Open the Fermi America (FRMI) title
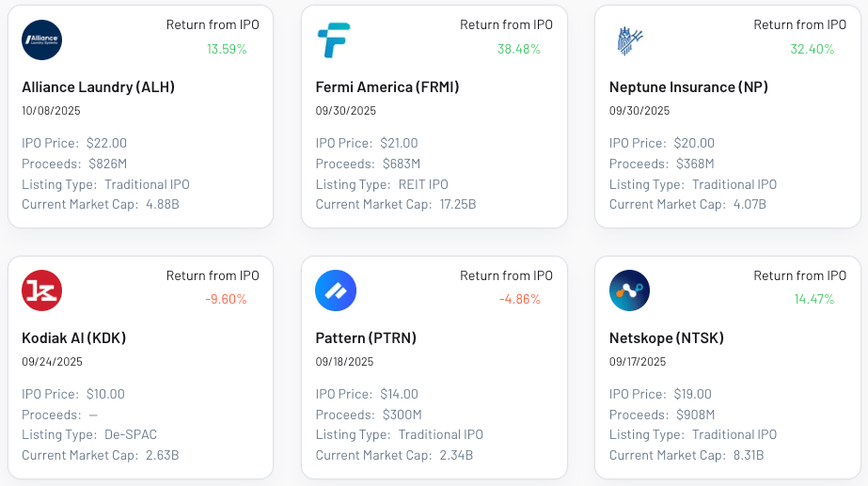 click(387, 86)
